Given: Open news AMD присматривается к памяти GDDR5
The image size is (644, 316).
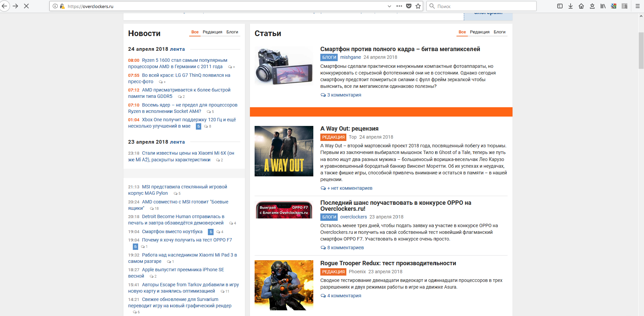Looking at the screenshot, I should (x=179, y=93).
